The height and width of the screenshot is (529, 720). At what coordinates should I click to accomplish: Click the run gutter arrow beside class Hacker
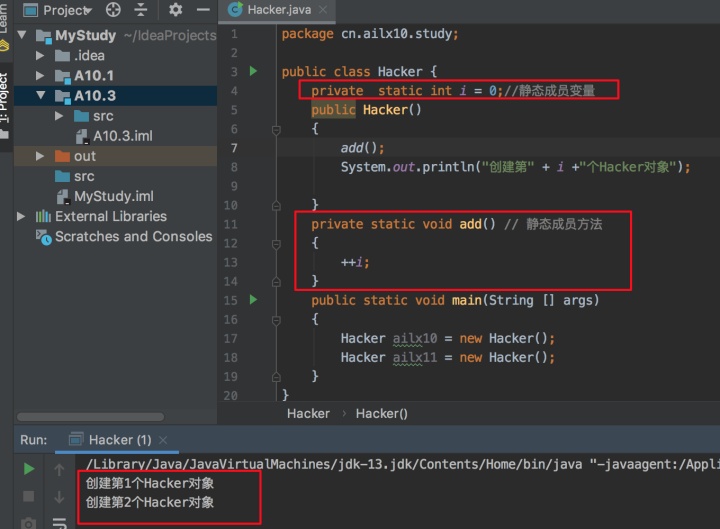[253, 71]
